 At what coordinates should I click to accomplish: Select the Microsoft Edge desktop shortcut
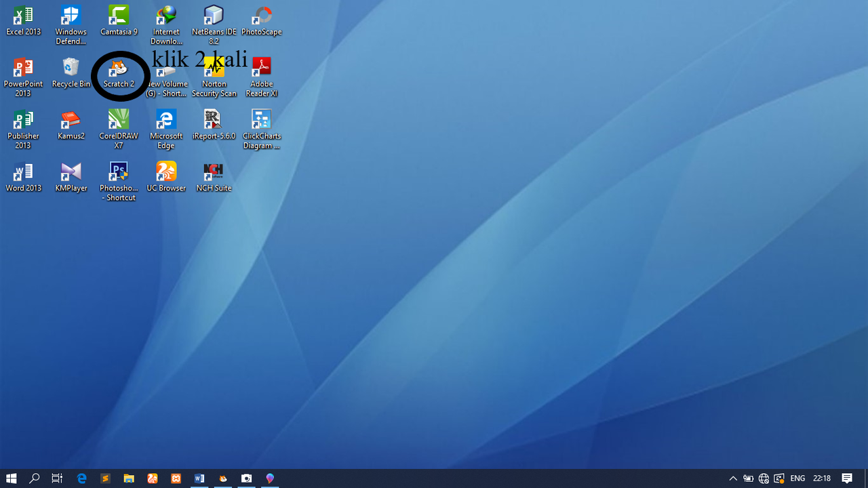pos(166,130)
